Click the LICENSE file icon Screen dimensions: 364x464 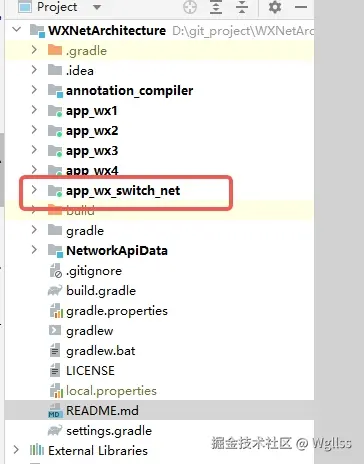[x=55, y=371]
